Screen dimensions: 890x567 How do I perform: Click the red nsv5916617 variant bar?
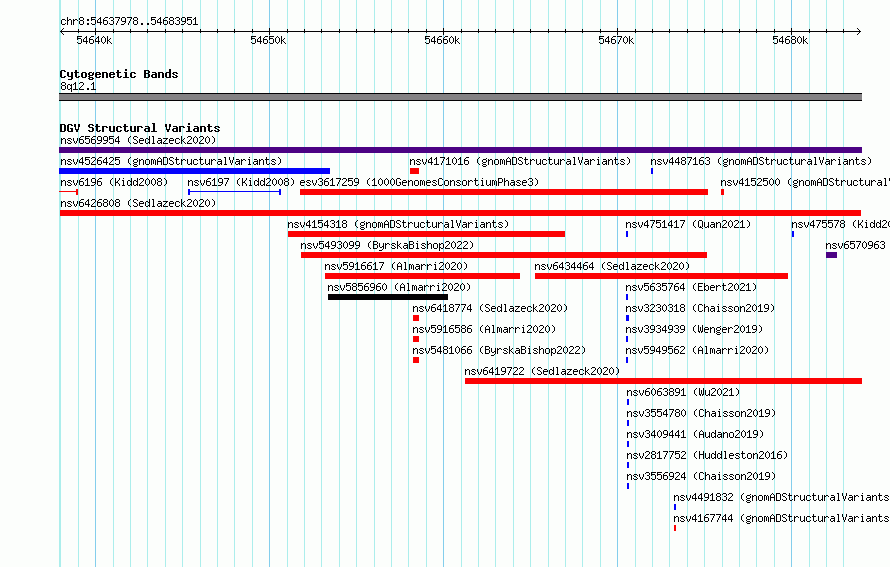click(x=422, y=276)
